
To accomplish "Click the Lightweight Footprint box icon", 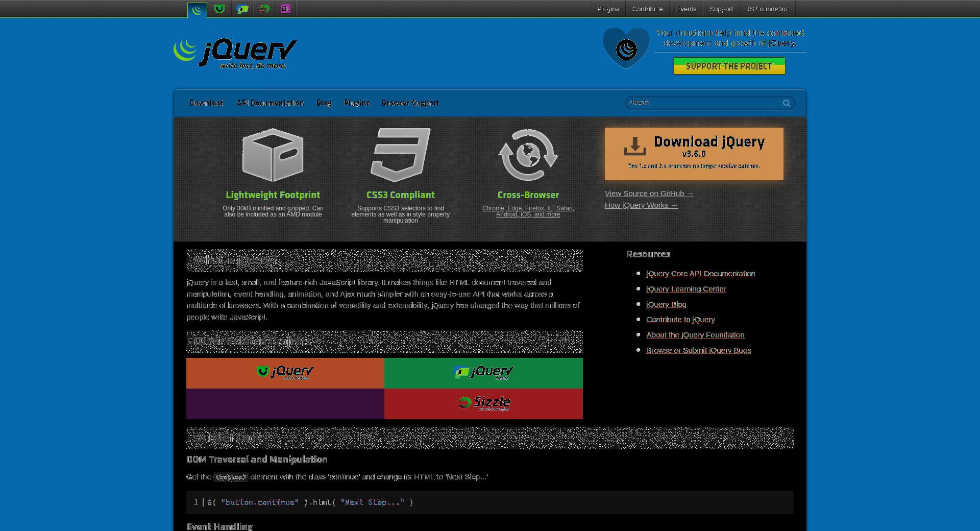I will (273, 155).
